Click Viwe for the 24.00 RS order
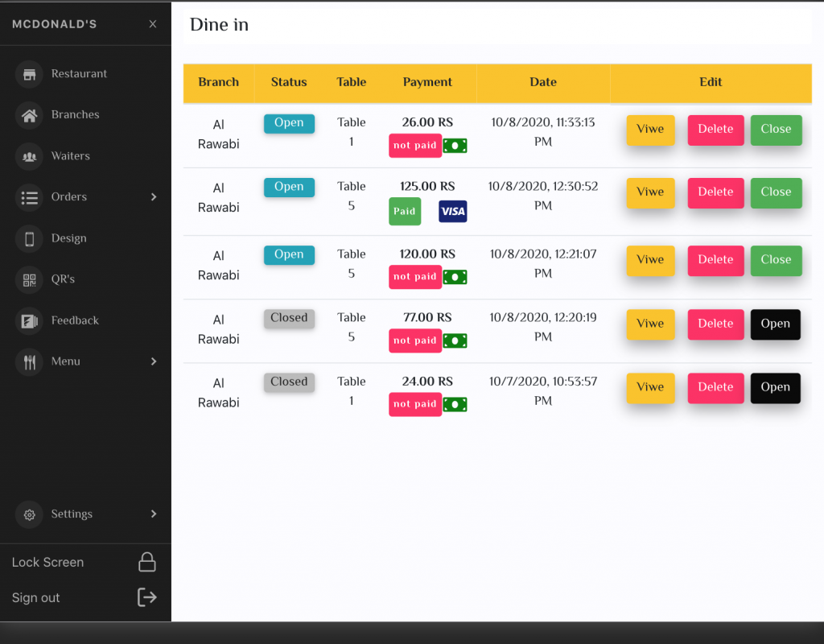Viewport: 824px width, 644px height. [650, 388]
